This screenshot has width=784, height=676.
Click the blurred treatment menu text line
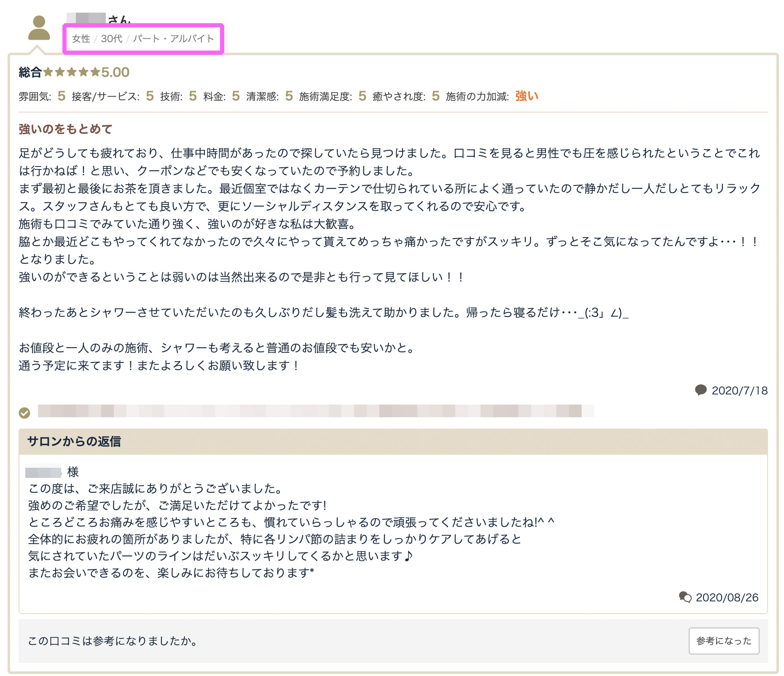pyautogui.click(x=315, y=411)
